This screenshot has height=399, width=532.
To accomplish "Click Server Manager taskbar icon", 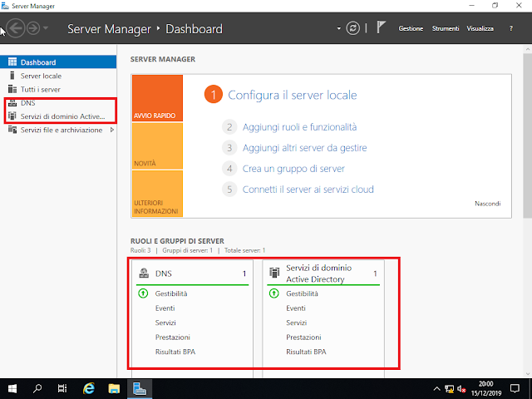I will point(140,388).
